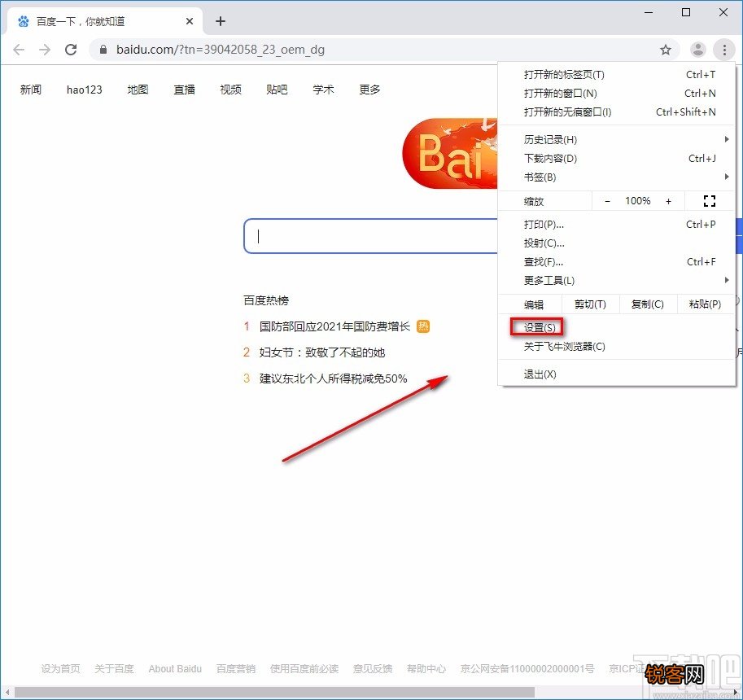The image size is (743, 700).
Task: Click 复制(C) in the edit row
Action: 648,304
